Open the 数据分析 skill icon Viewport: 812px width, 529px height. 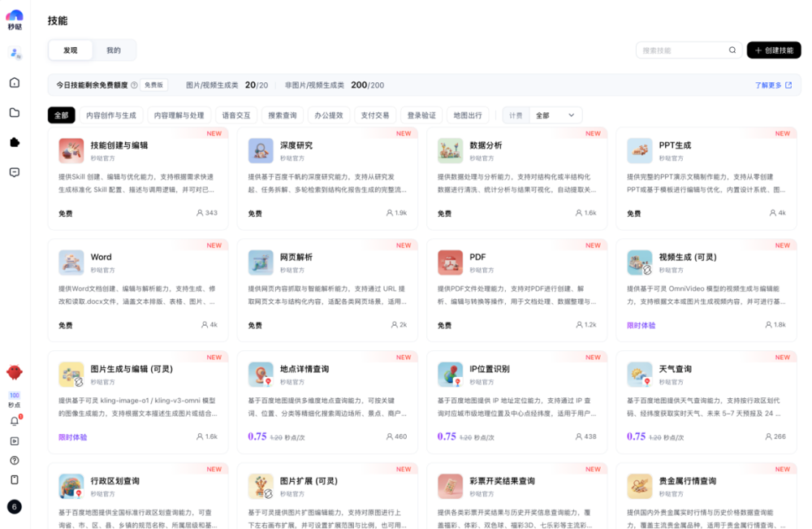click(x=451, y=150)
